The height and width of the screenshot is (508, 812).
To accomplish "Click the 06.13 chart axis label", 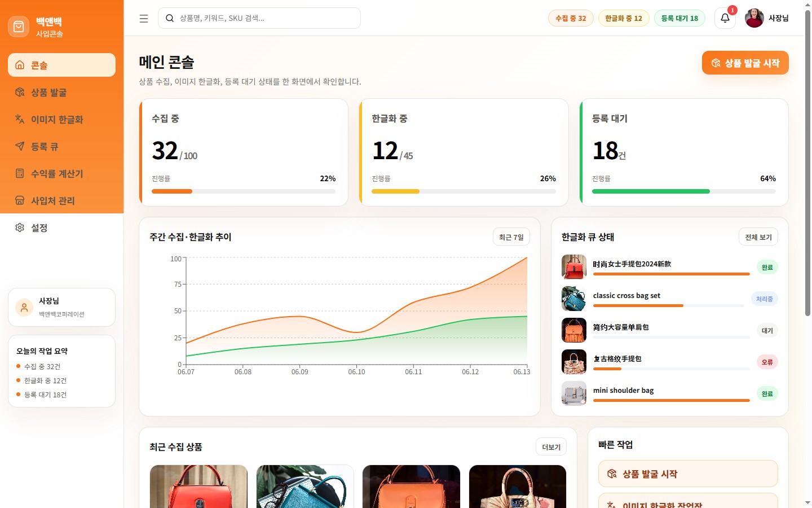I will (x=522, y=372).
